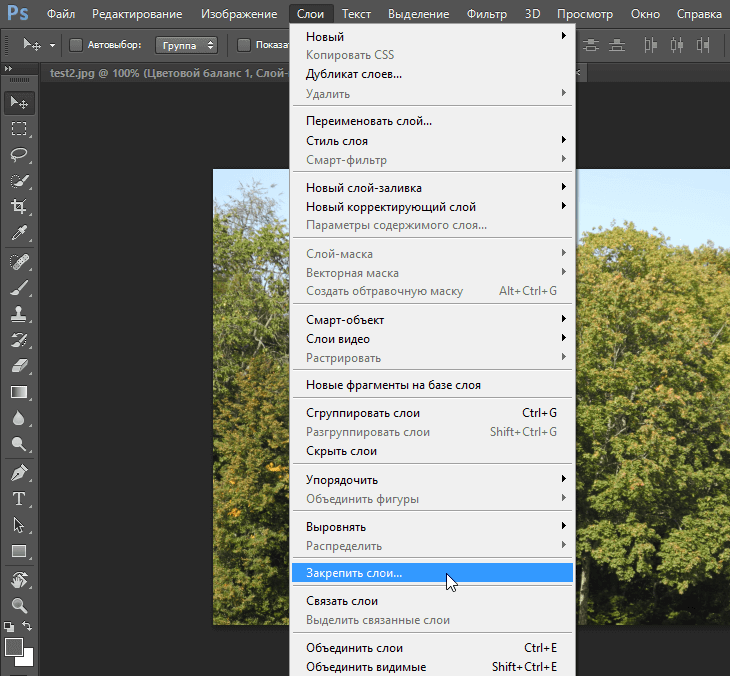Select the Eyedropper tool
Screen dimensions: 730x676
(19, 234)
